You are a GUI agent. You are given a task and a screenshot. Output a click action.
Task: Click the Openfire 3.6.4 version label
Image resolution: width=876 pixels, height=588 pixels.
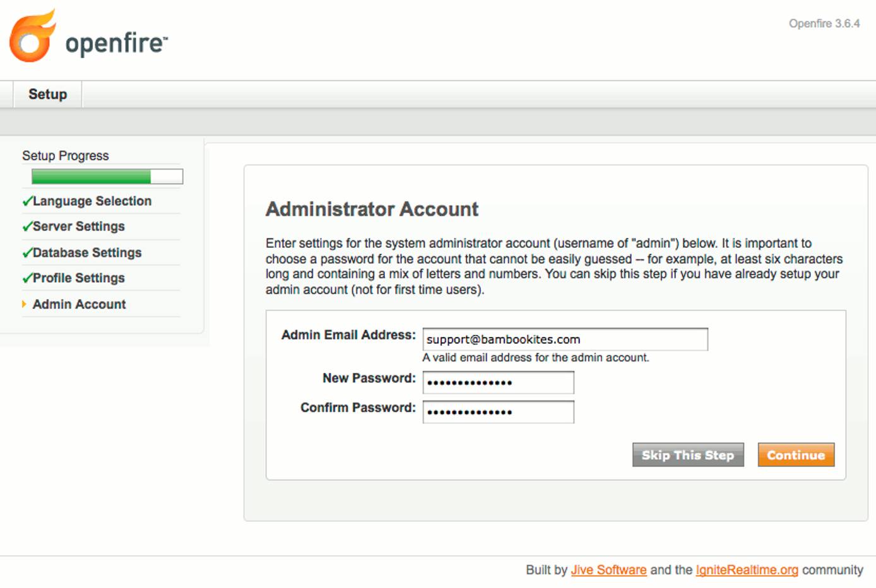[x=825, y=24]
